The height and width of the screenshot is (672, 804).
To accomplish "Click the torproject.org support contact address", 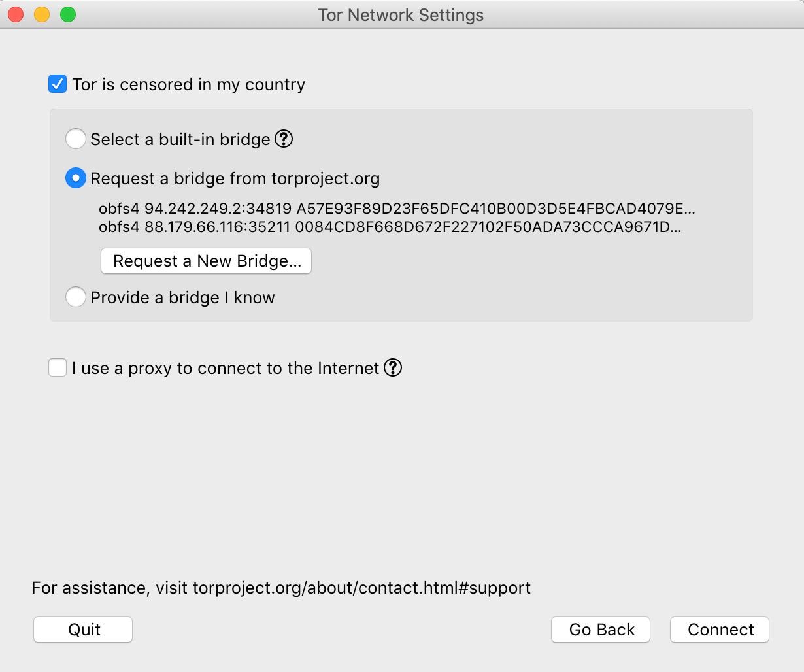I will 361,588.
